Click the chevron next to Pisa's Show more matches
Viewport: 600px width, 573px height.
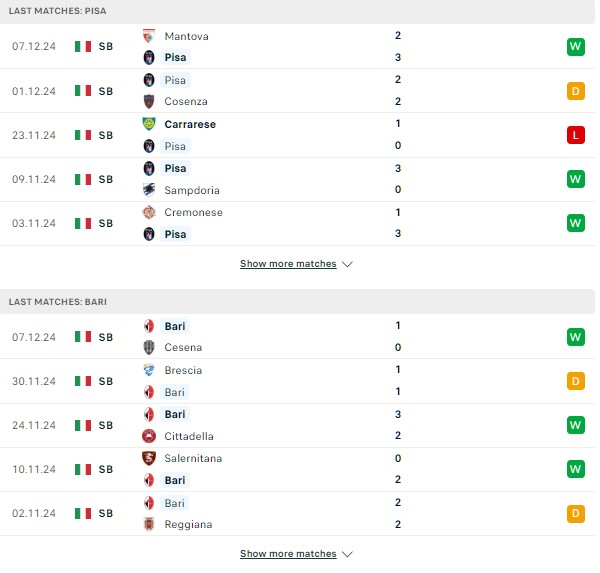pos(347,264)
